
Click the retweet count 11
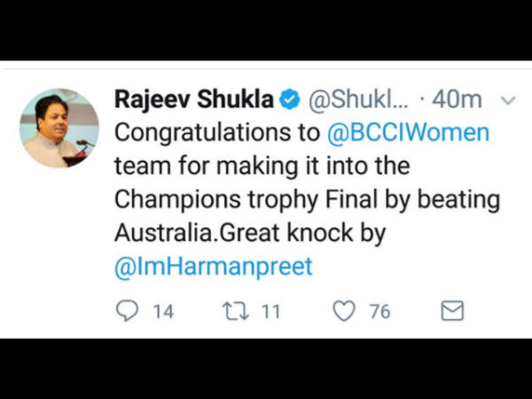[271, 311]
